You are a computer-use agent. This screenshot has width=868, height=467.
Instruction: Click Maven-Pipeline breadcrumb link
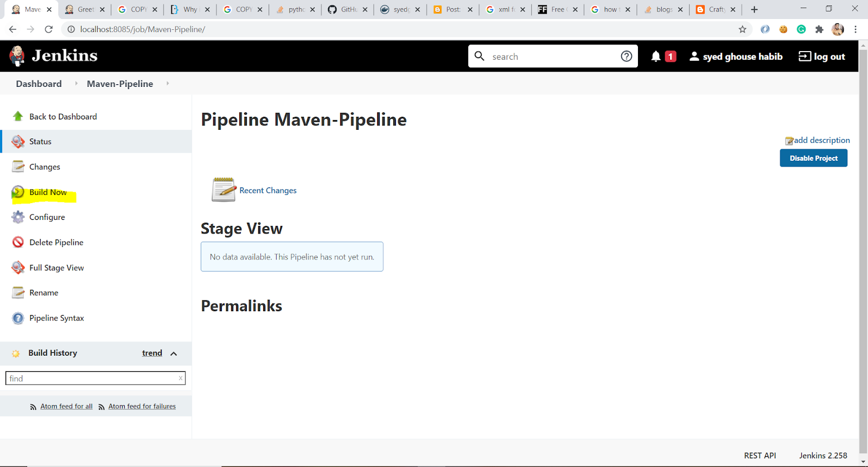pyautogui.click(x=120, y=84)
